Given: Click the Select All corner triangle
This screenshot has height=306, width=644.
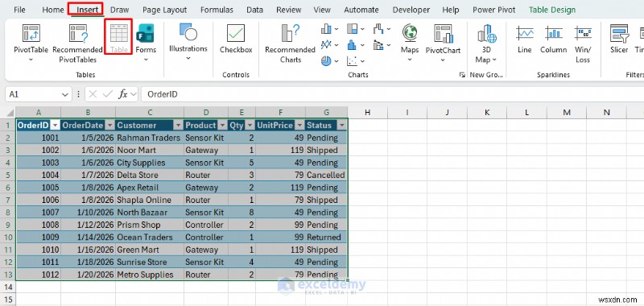Looking at the screenshot, I should (x=9, y=113).
